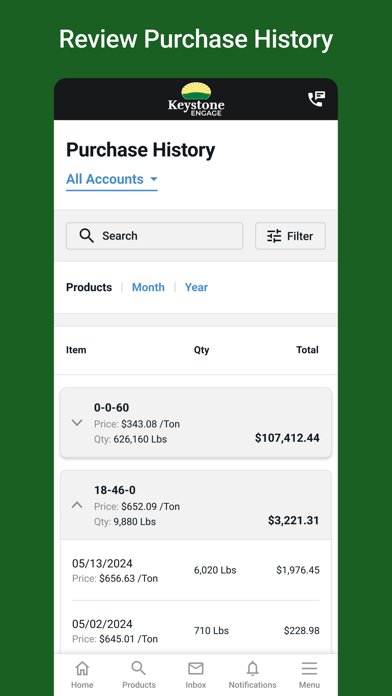Expand the 0-0-60 product row
392x696 pixels.
(196, 423)
